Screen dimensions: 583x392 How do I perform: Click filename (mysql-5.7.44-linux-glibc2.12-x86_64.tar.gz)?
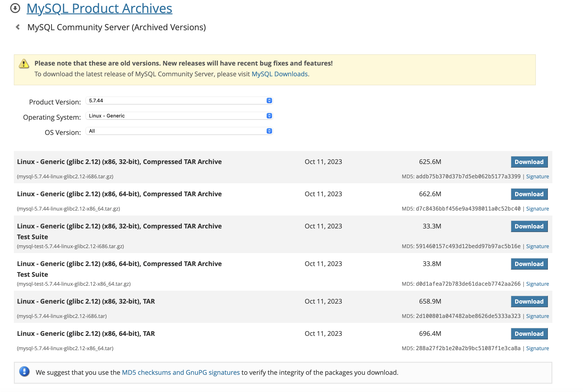tap(68, 209)
